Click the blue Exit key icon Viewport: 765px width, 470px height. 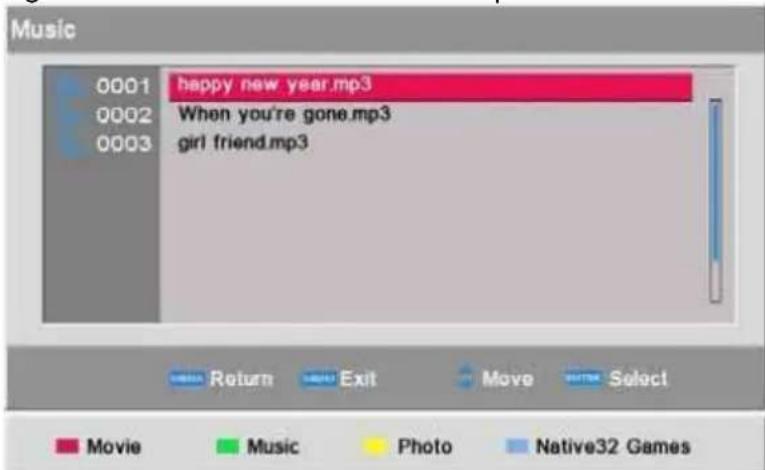click(x=318, y=379)
